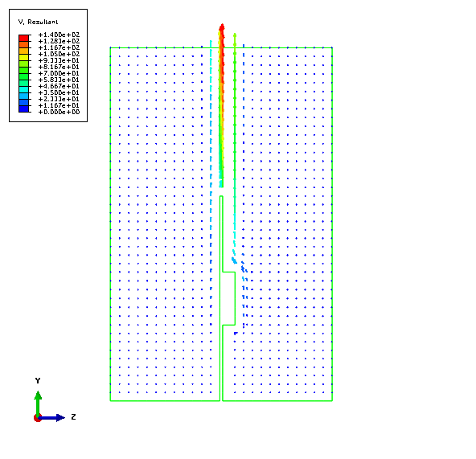Select the +7.000e+01 legend value
Viewport: 476px width, 459px height.
point(59,73)
